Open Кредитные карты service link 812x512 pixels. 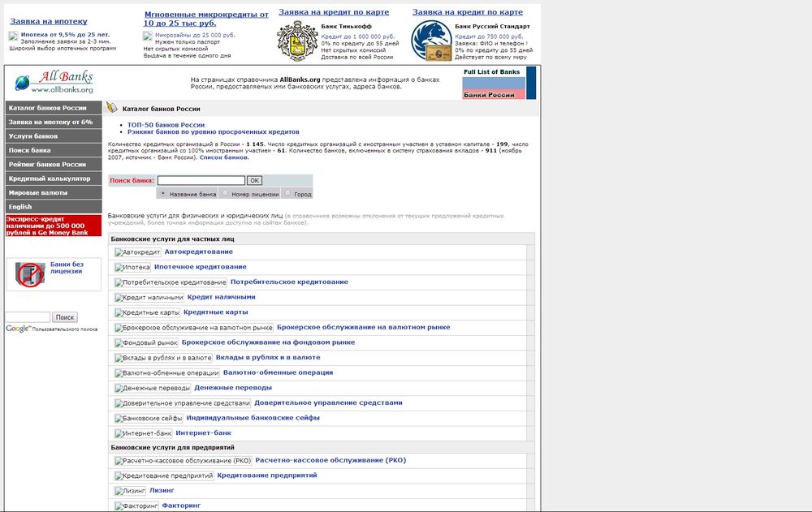216,312
